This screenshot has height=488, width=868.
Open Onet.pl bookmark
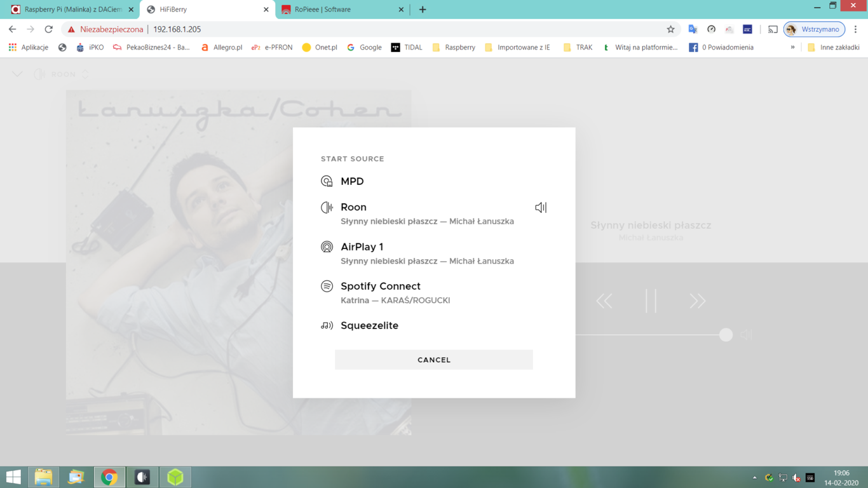click(x=320, y=47)
